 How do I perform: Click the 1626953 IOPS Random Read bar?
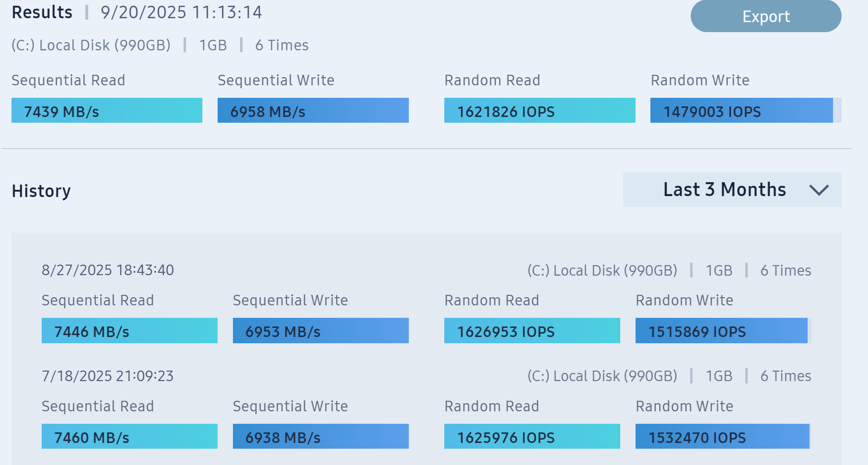(532, 331)
